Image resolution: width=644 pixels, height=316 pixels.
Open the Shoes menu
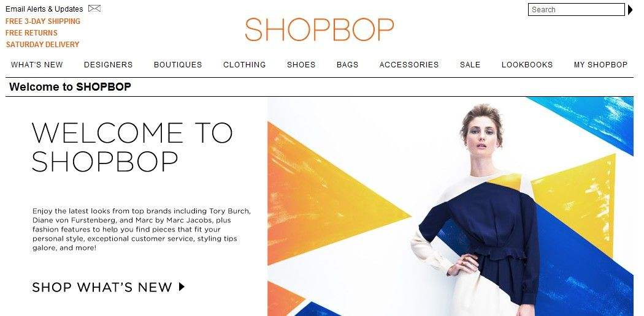[301, 65]
